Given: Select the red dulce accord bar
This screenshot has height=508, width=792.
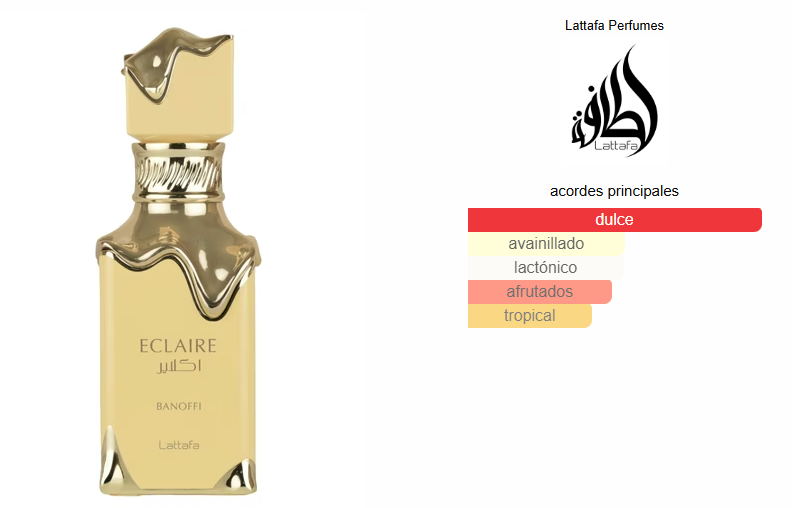Looking at the screenshot, I should tap(615, 220).
